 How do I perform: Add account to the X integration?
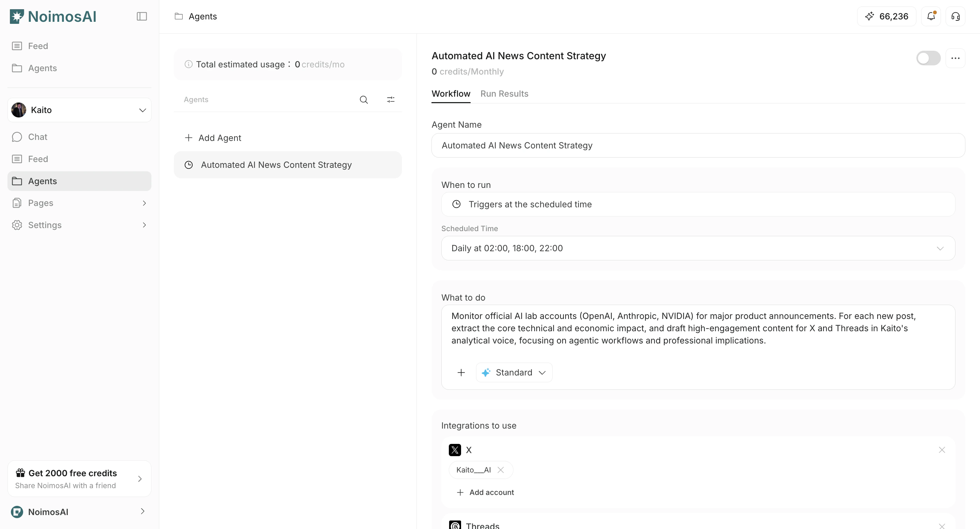[485, 493]
